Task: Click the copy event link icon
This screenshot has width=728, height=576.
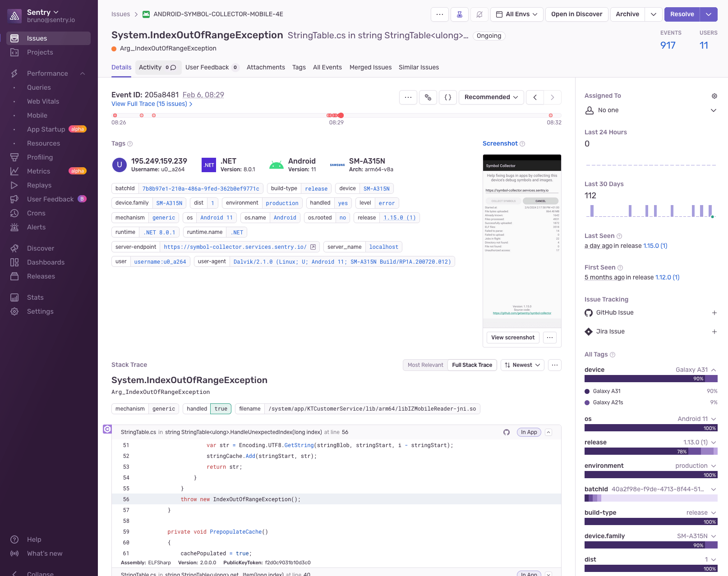Action: pyautogui.click(x=428, y=97)
